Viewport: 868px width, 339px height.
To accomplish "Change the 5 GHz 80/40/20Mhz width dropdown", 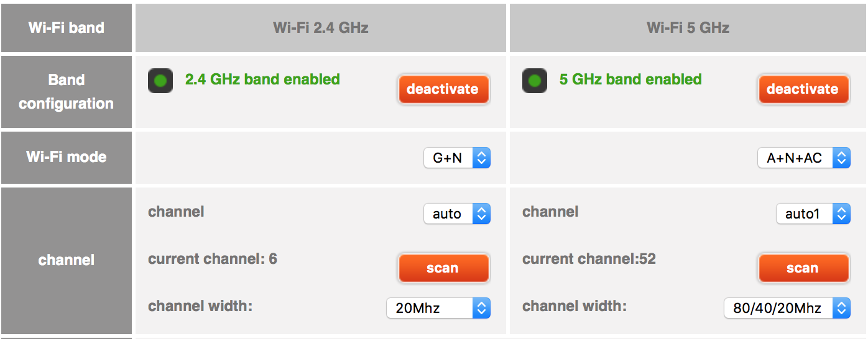I will (x=787, y=308).
